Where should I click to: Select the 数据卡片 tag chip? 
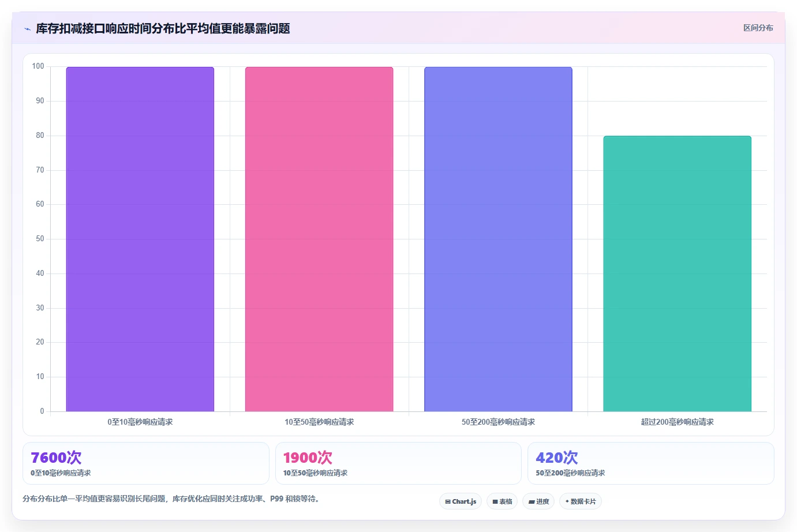581,501
